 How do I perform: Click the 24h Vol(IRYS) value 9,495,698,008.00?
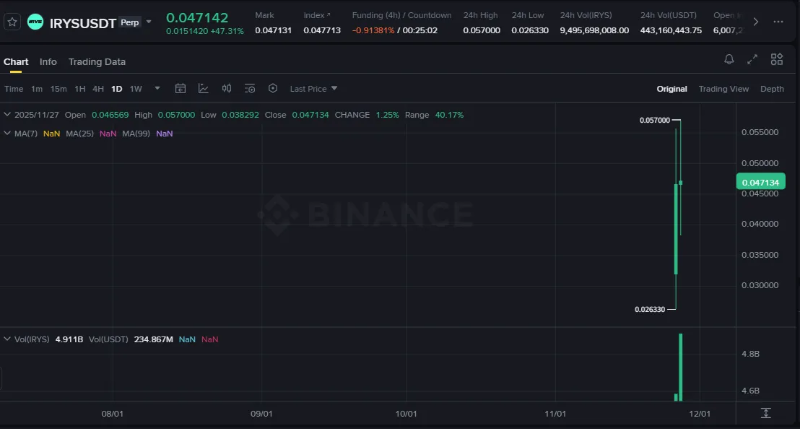click(x=594, y=30)
